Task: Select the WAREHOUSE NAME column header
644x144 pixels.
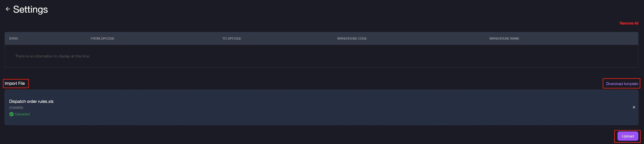Action: click(x=504, y=38)
